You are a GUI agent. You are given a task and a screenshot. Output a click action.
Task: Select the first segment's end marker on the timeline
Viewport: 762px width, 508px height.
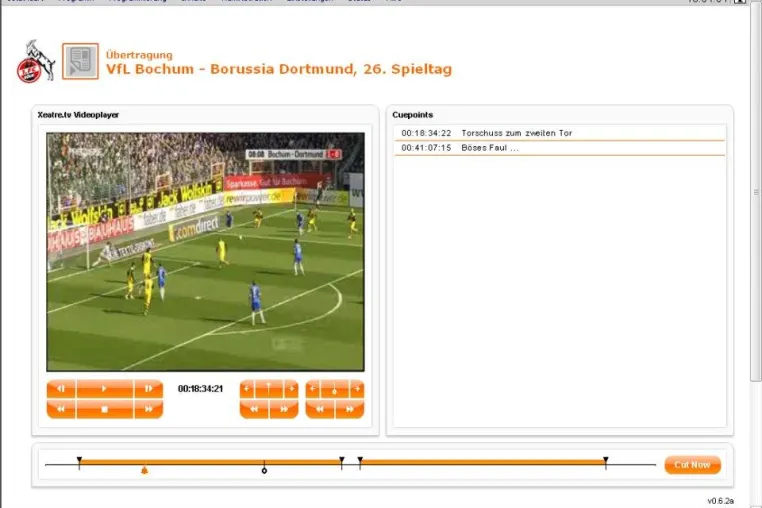[342, 460]
